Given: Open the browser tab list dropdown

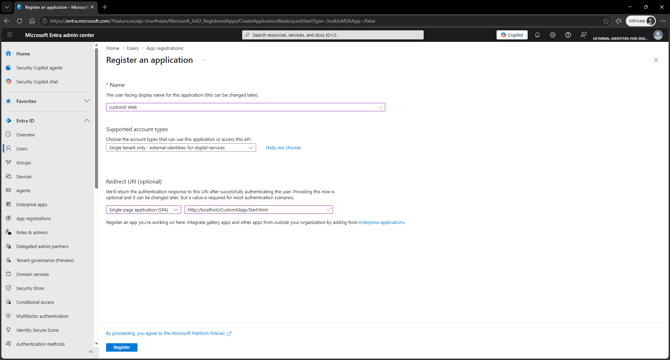Looking at the screenshot, I should pos(7,7).
